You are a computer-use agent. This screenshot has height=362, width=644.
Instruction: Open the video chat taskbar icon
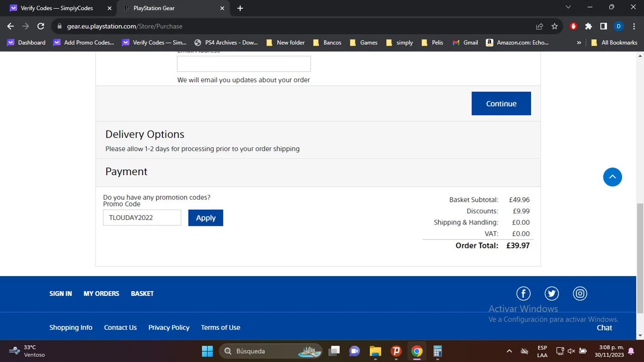pos(355,351)
